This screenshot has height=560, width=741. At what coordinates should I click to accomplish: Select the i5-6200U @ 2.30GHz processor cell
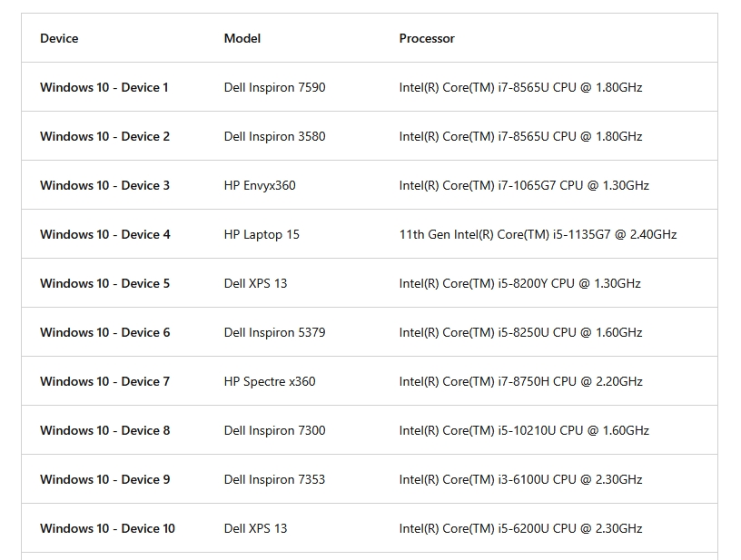tap(520, 529)
